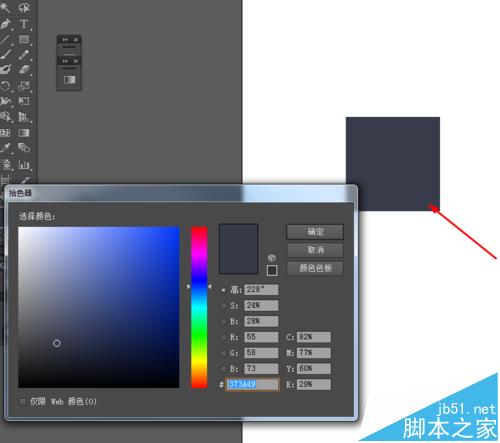Select the G green radio button
The width and height of the screenshot is (500, 443).
pos(224,353)
